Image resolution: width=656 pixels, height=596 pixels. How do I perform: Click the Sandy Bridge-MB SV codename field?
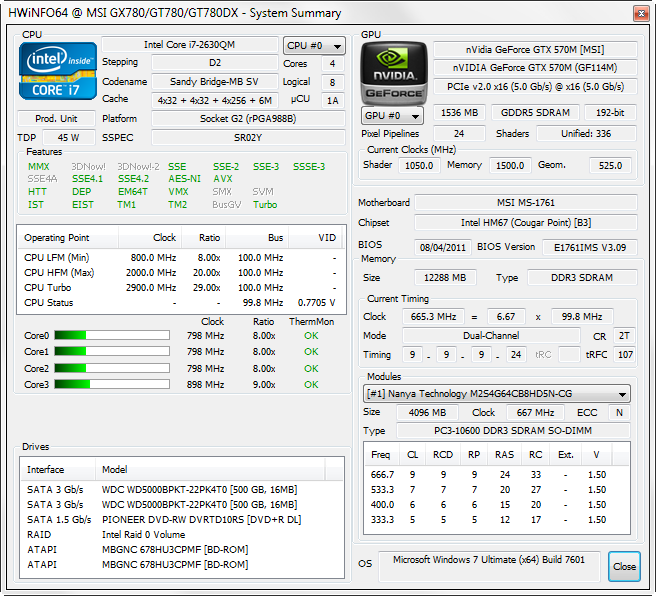pos(215,82)
